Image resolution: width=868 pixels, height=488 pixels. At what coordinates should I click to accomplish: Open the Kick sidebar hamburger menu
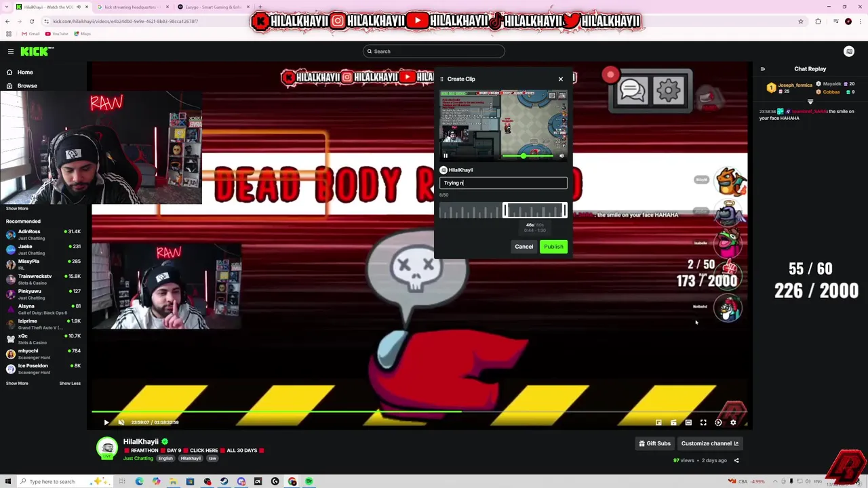click(x=11, y=52)
